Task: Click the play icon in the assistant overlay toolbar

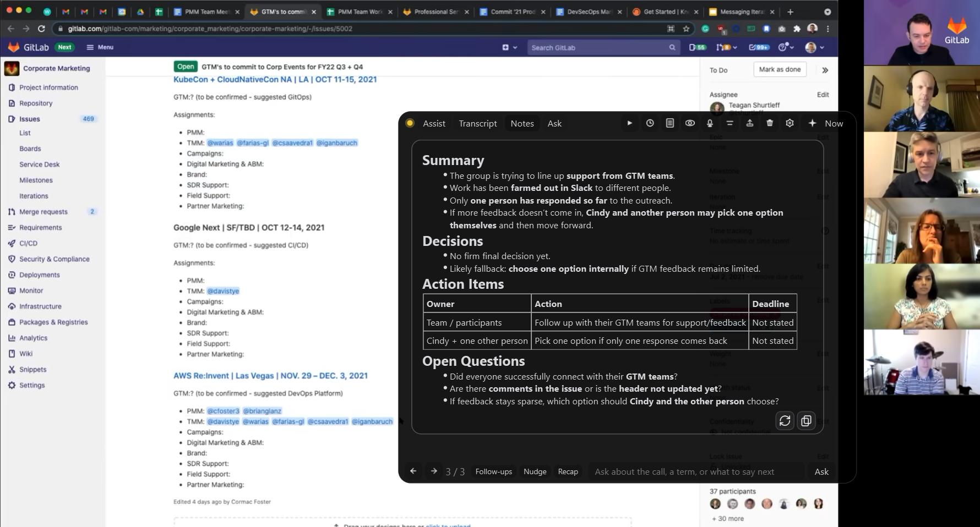Action: coord(629,123)
